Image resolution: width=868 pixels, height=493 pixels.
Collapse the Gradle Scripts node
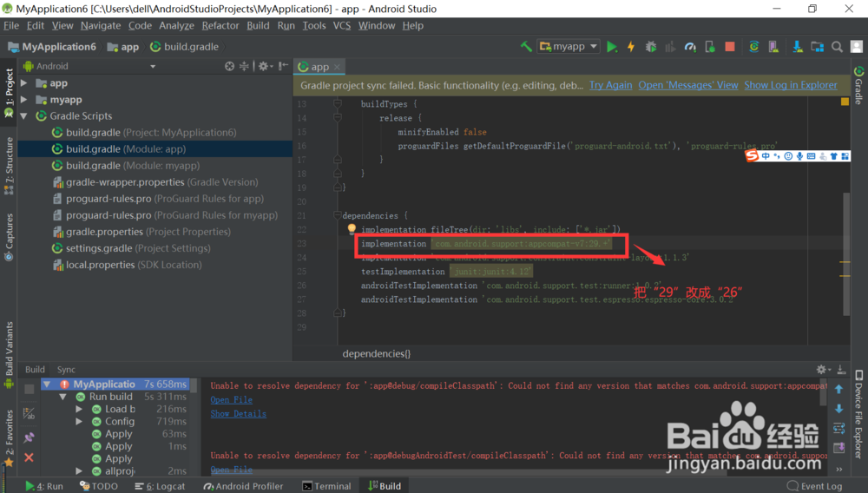(24, 116)
